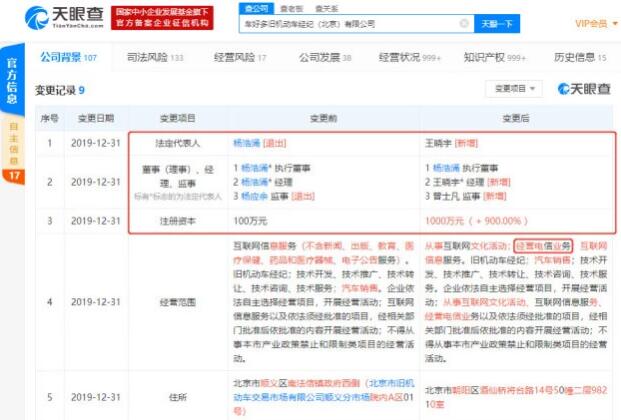
Task: Click the red 官方备案企业征信机构 banner
Action: pos(162,18)
